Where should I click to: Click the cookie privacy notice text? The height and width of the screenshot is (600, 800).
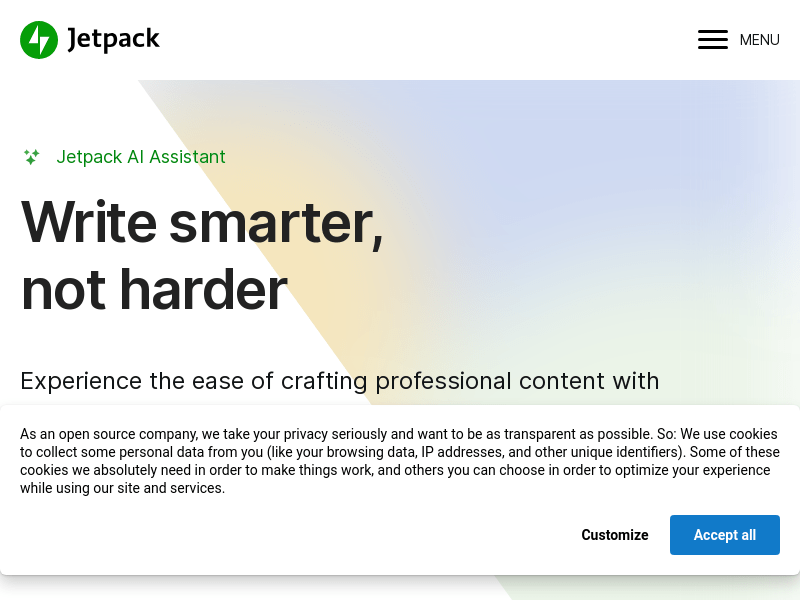pos(400,461)
